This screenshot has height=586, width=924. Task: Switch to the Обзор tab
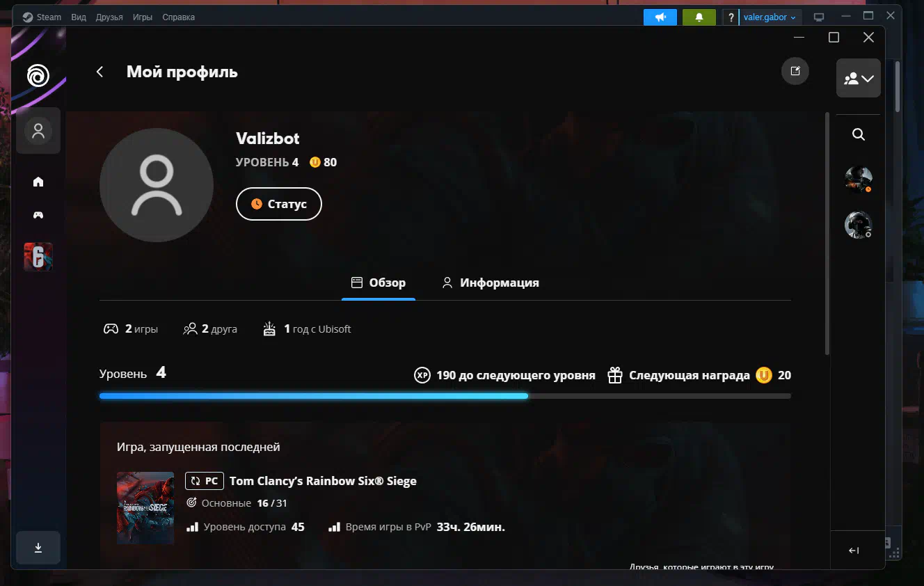tap(379, 283)
